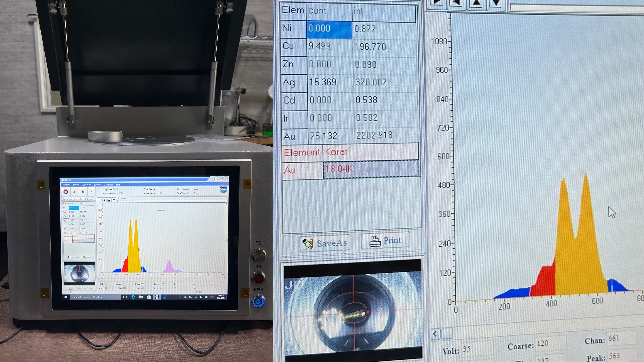Click the spectrum vertical scrollbar thumb

226,240
